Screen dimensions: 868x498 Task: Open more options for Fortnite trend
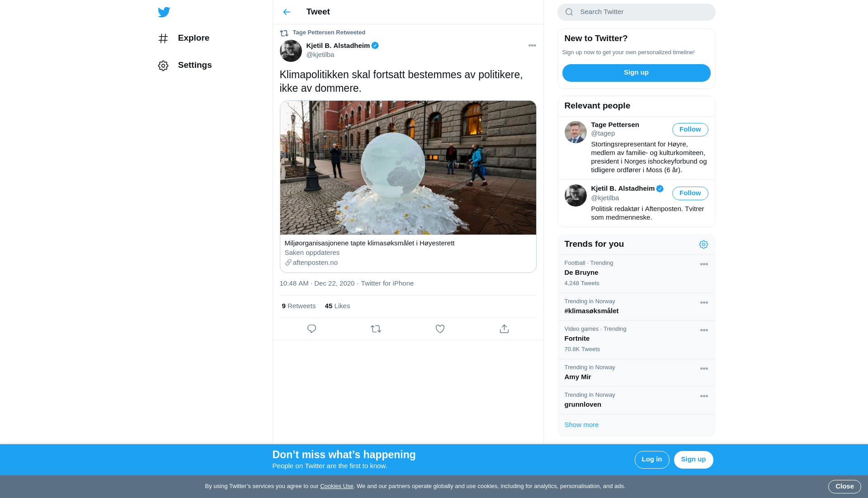pos(704,330)
